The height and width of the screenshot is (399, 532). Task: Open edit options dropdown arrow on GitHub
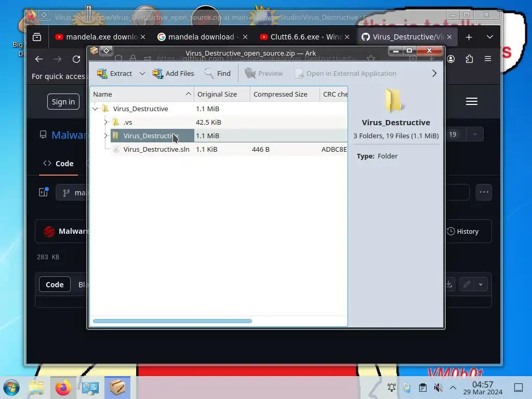[x=481, y=284]
